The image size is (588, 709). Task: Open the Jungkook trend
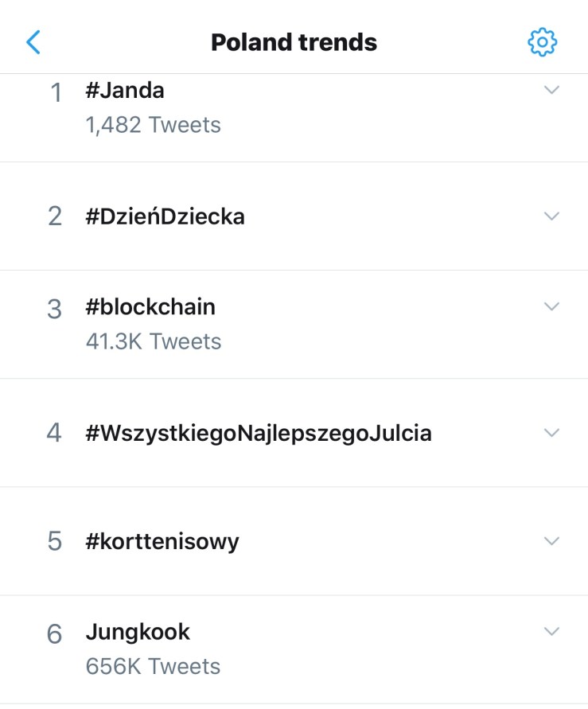pos(138,633)
